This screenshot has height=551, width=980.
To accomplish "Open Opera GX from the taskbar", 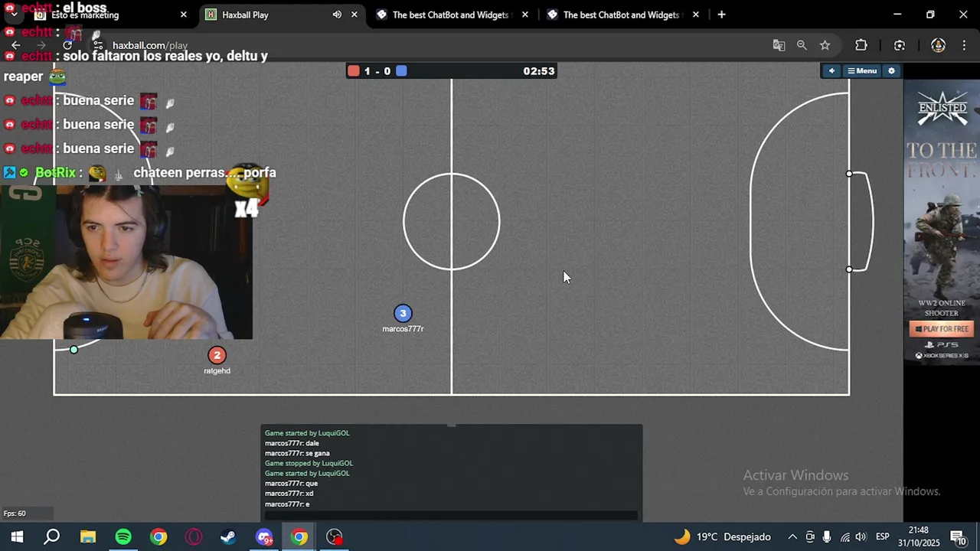I will click(x=193, y=537).
